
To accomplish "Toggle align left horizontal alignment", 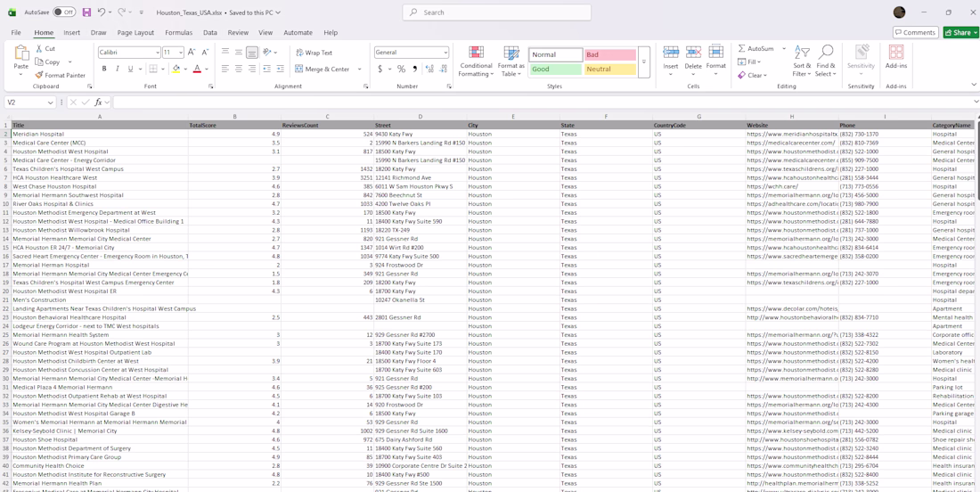I will click(225, 69).
